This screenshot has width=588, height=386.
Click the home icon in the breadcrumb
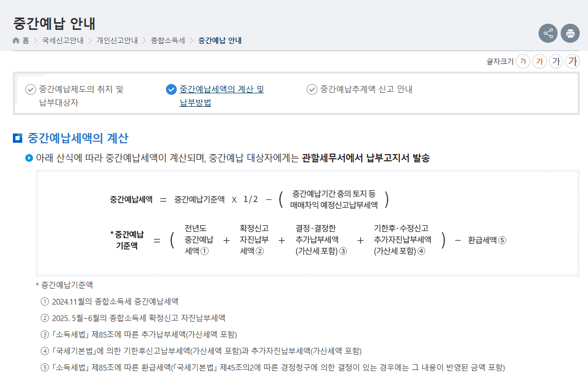point(15,39)
